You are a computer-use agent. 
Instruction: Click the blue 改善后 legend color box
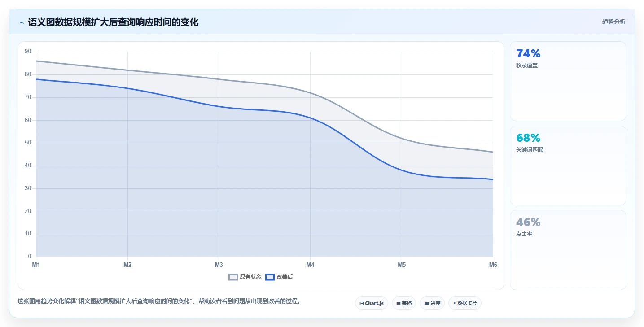pos(270,277)
